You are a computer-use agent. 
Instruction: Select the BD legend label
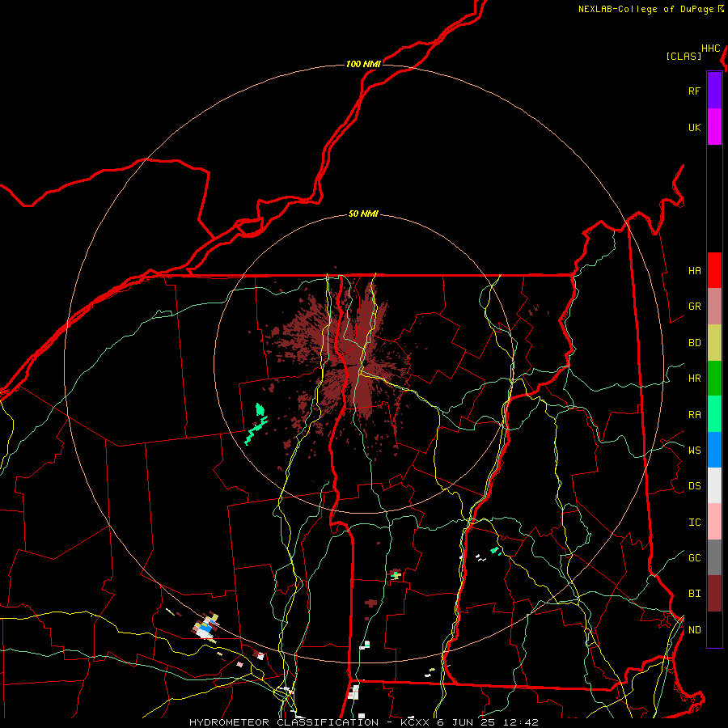[694, 343]
